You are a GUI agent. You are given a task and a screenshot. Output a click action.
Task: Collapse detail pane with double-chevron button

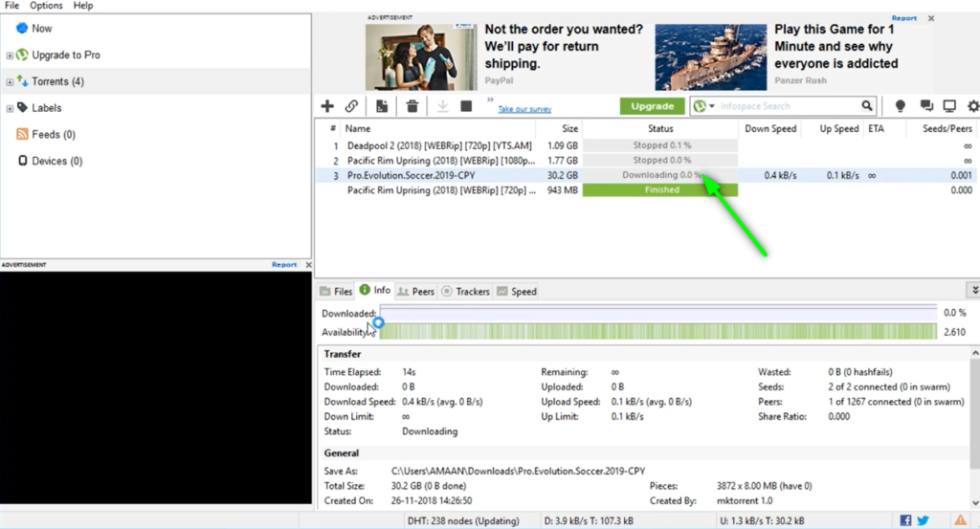point(973,290)
